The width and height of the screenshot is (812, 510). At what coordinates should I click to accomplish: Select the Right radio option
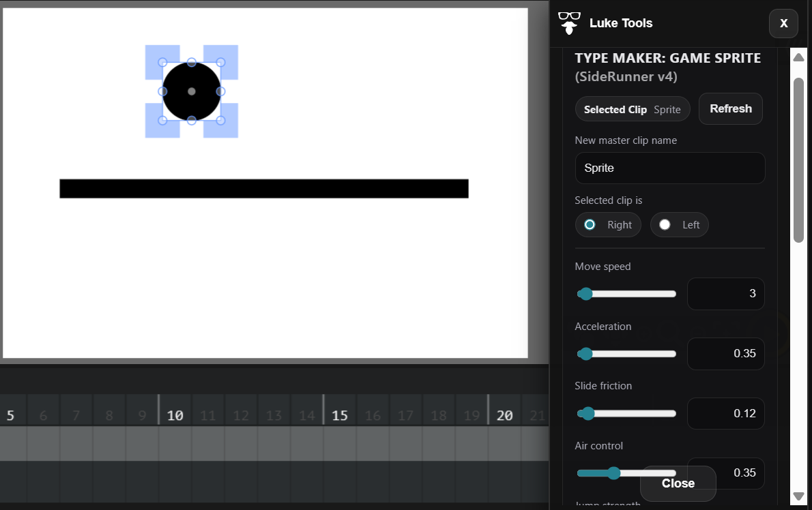[590, 225]
